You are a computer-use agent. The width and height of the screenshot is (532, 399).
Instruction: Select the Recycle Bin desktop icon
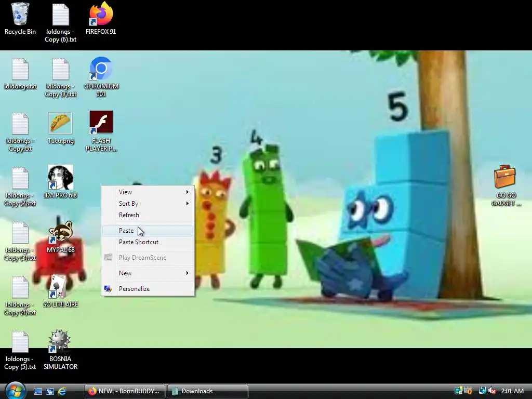click(x=20, y=19)
